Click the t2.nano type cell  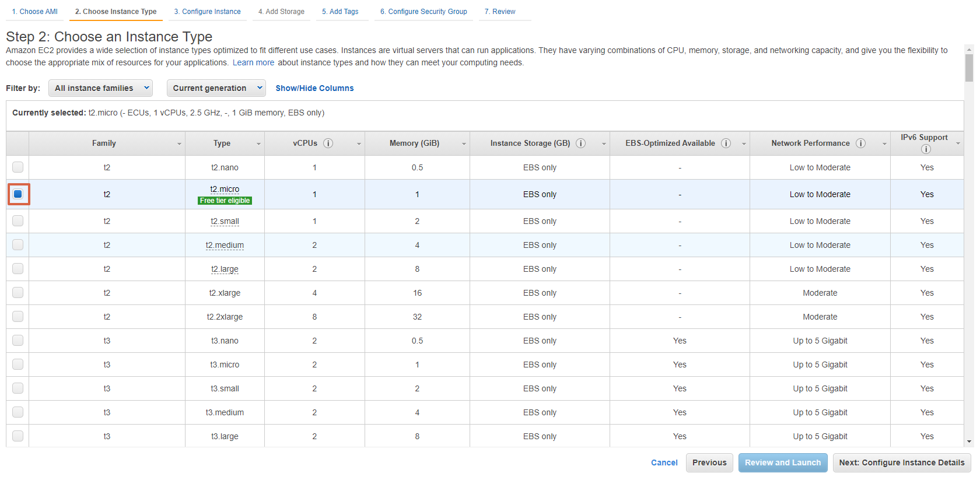pos(225,167)
